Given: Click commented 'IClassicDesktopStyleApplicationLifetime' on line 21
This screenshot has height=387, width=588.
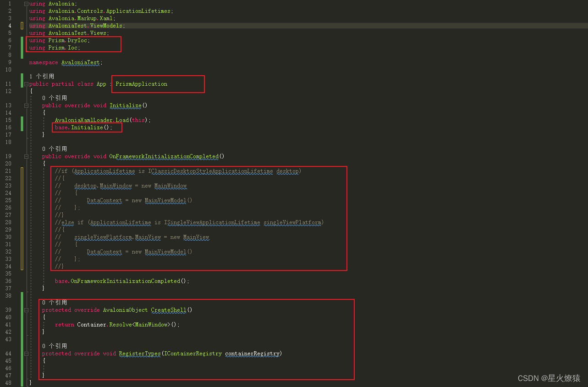Looking at the screenshot, I should tap(210, 171).
